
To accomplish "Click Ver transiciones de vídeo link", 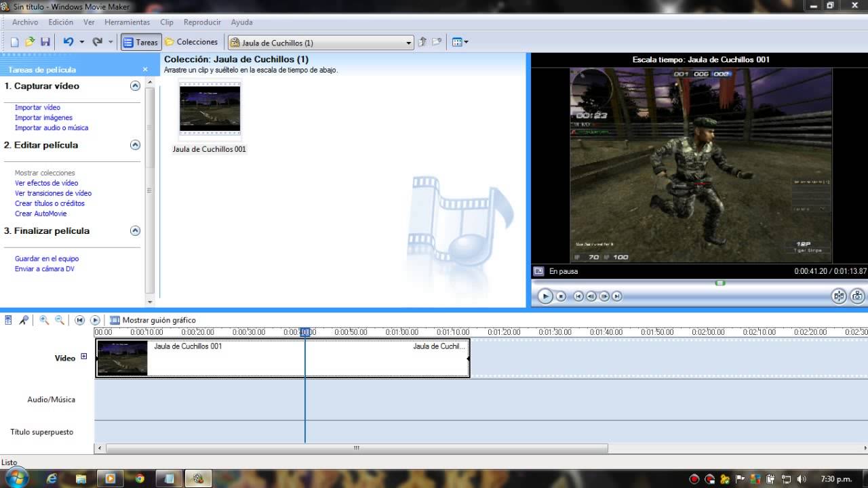I will (53, 193).
